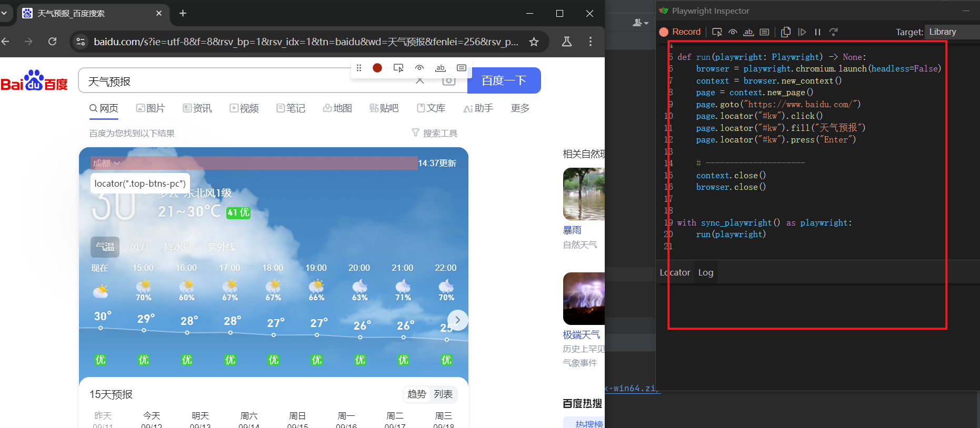The height and width of the screenshot is (428, 980).
Task: Click 今天 09/12 in 15-day forecast
Action: (152, 420)
